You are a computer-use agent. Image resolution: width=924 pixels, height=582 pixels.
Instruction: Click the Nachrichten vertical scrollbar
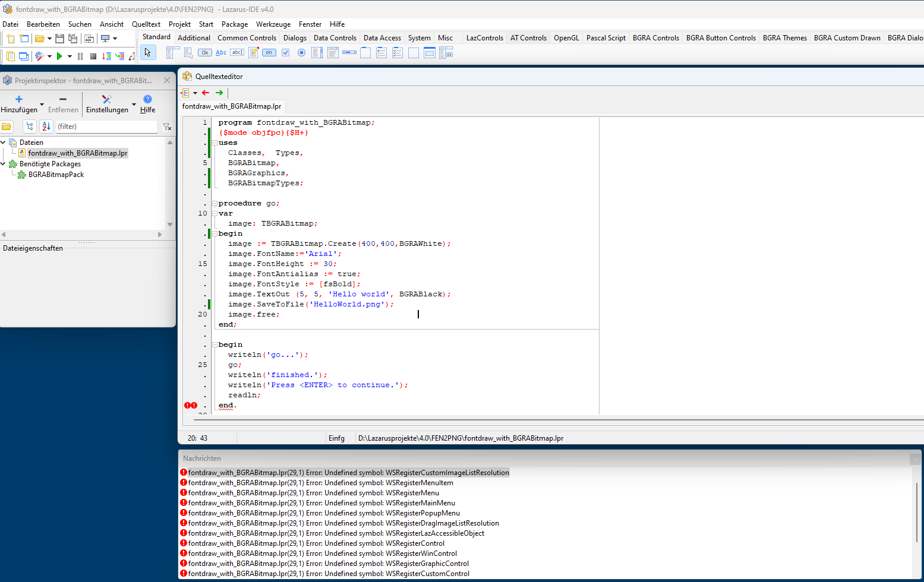(917, 511)
